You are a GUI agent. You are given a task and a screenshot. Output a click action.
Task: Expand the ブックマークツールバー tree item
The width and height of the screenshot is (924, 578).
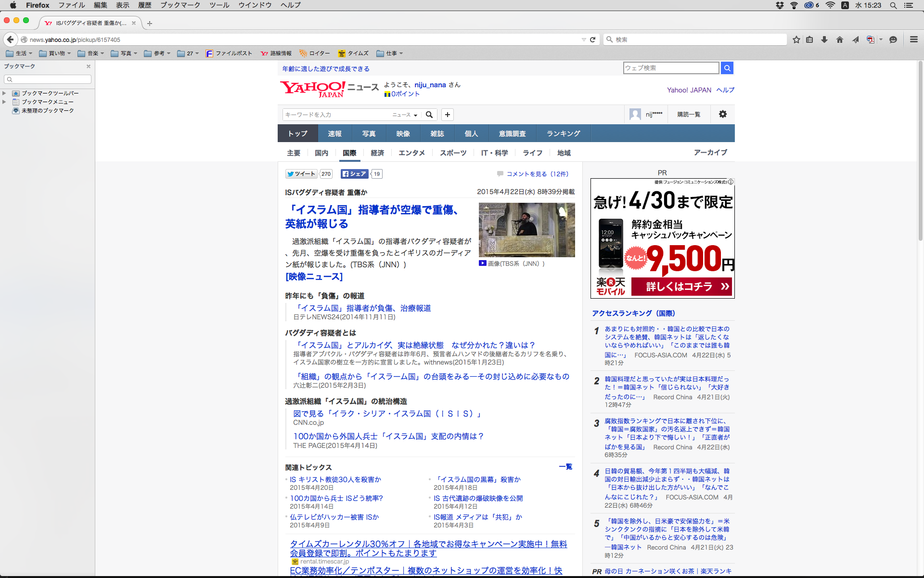coord(4,93)
